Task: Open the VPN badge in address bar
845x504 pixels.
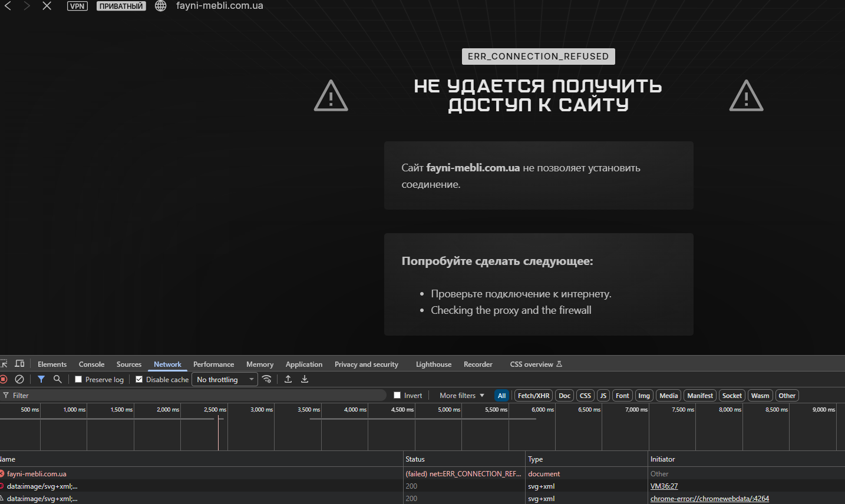Action: [77, 6]
